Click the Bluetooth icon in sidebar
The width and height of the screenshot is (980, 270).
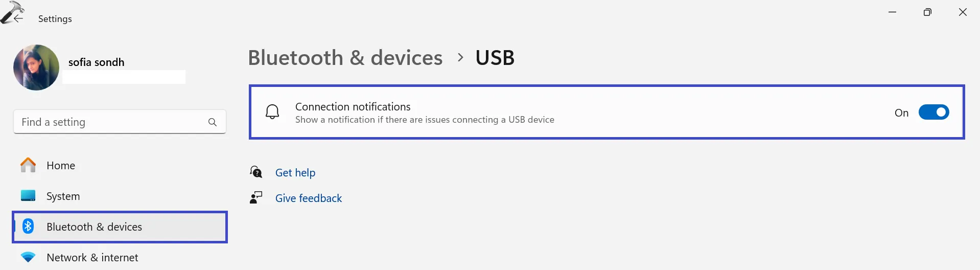[28, 226]
